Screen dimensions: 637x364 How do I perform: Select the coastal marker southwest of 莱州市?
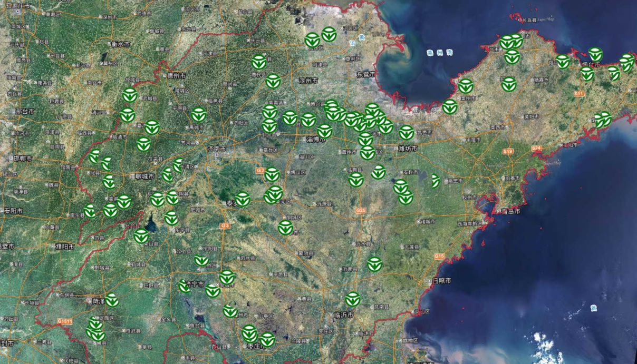450,106
